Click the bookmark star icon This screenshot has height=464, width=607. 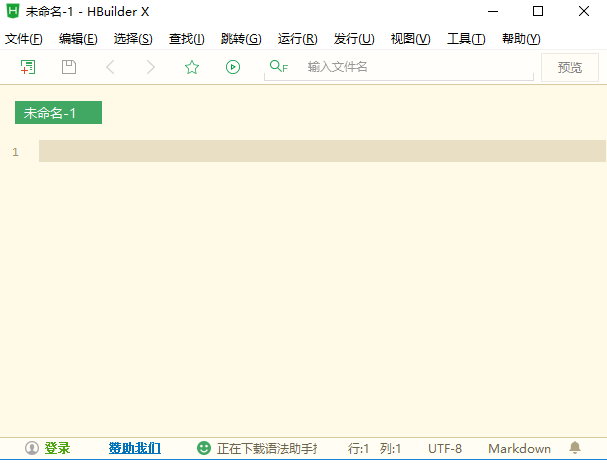click(192, 67)
